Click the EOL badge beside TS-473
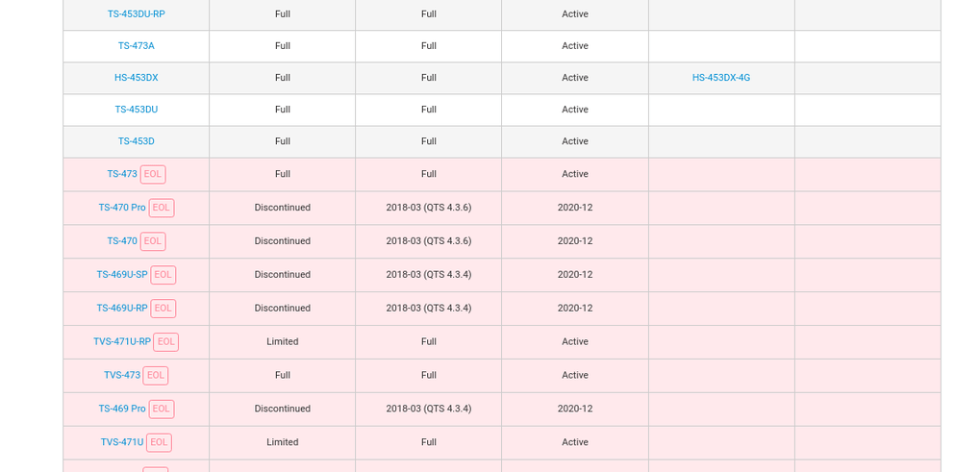 [x=153, y=174]
